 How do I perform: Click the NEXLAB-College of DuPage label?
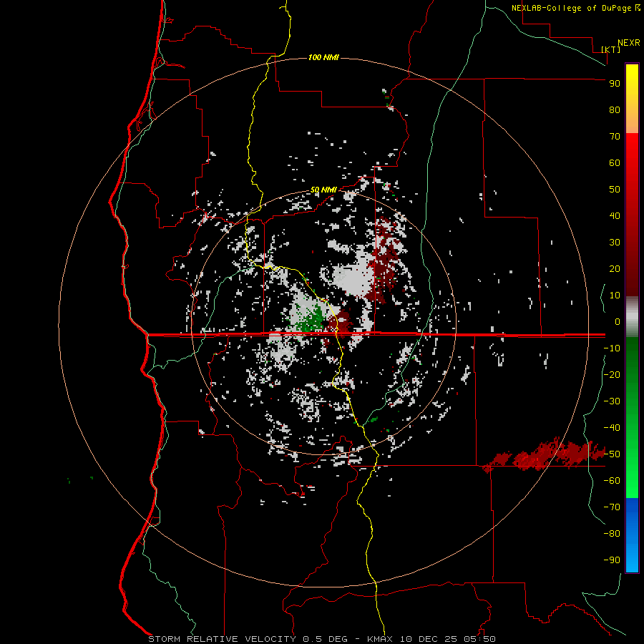pos(572,8)
